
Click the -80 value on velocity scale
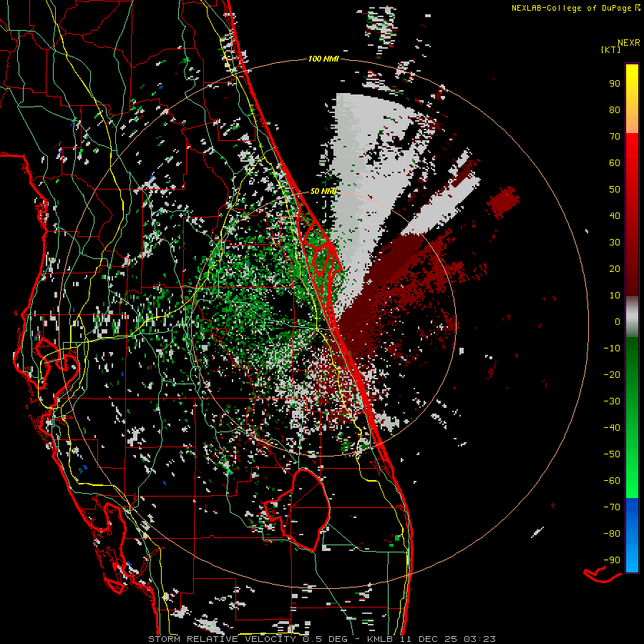[x=612, y=534]
